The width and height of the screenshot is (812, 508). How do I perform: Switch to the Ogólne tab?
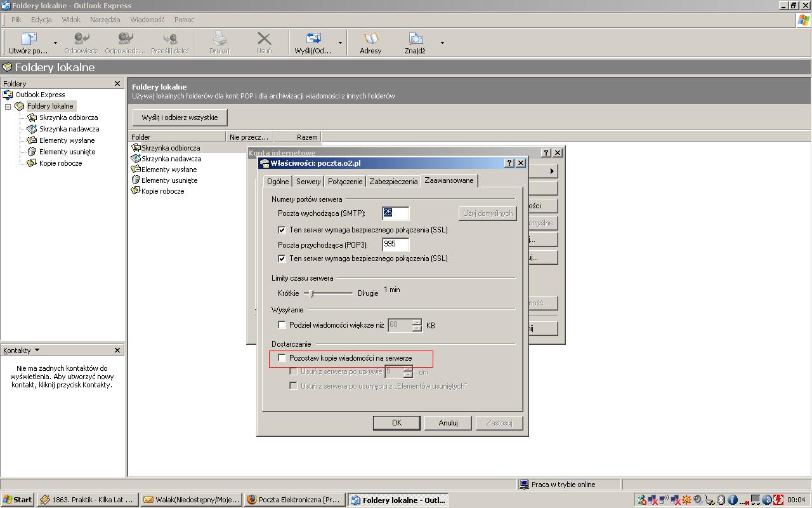(x=278, y=182)
